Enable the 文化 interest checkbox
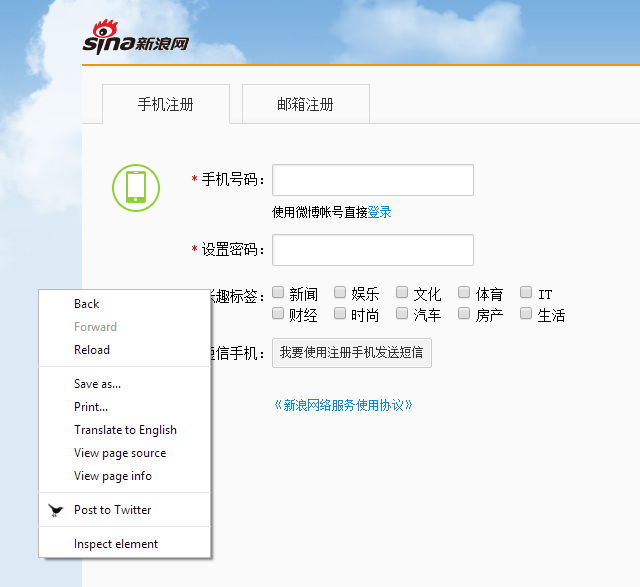This screenshot has height=587, width=640. [x=402, y=293]
